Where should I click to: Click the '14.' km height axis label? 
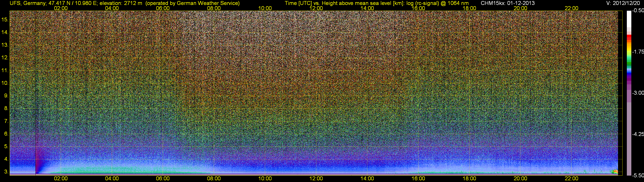[5, 32]
